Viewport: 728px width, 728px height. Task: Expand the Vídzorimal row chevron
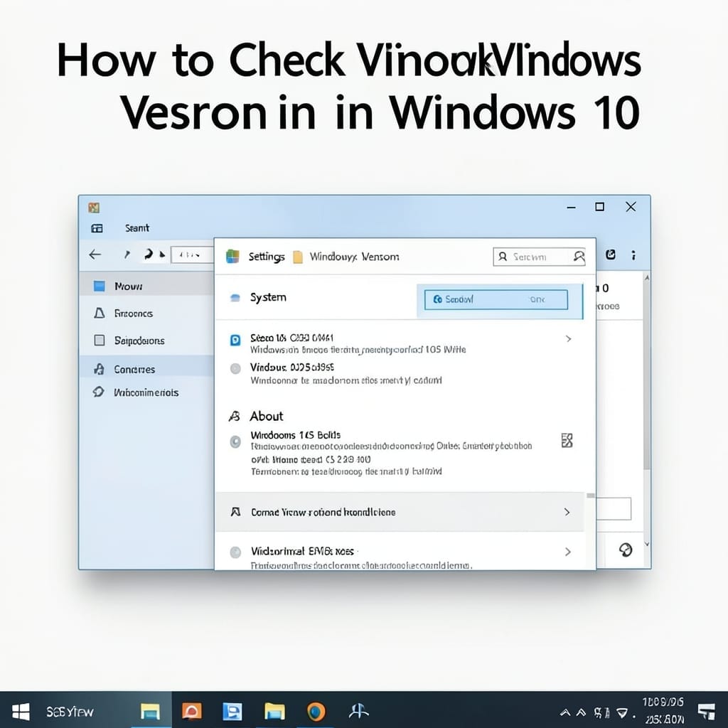click(568, 552)
